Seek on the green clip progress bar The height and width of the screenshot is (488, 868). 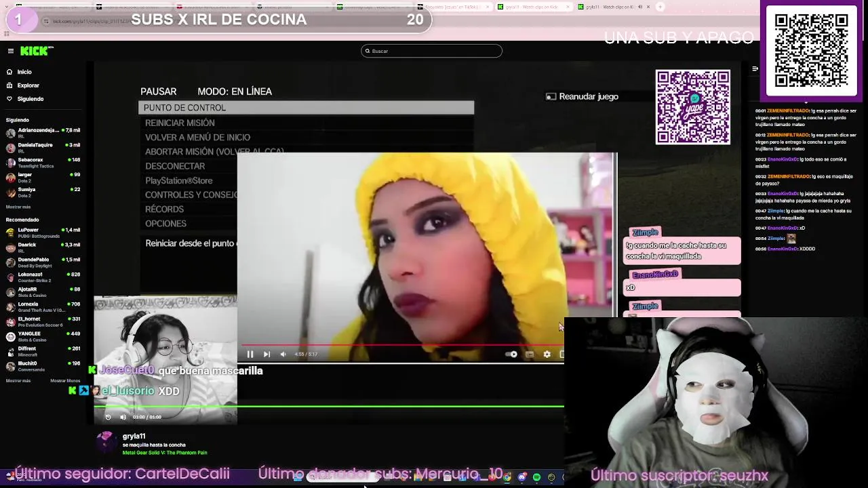point(329,407)
